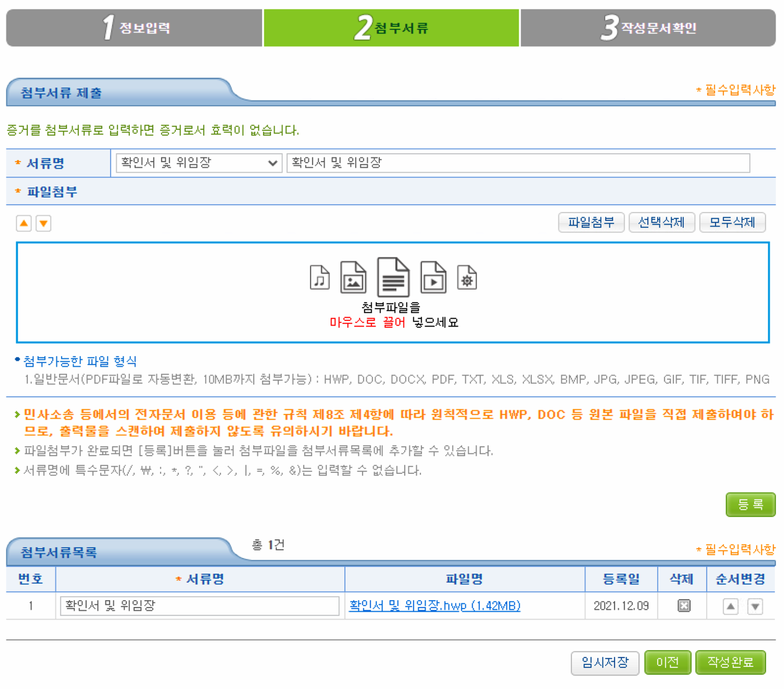Image resolution: width=784 pixels, height=689 pixels.
Task: Click the green 등록 button
Action: tap(751, 504)
